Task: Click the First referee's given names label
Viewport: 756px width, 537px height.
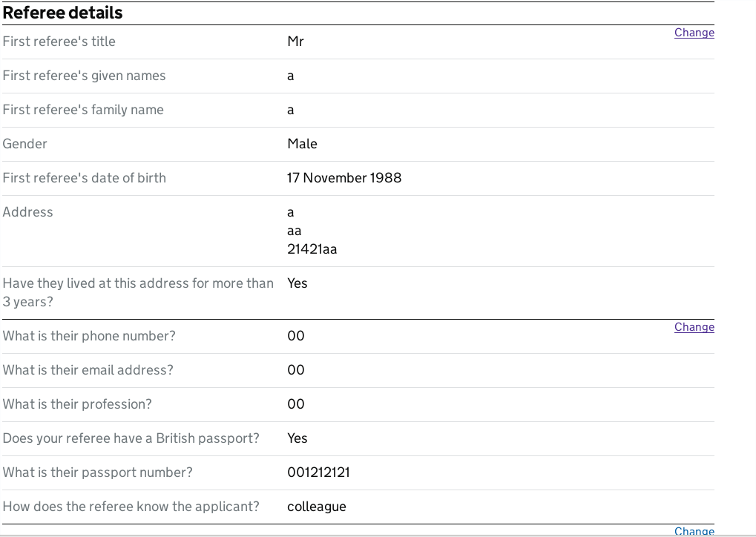Action: (x=84, y=76)
